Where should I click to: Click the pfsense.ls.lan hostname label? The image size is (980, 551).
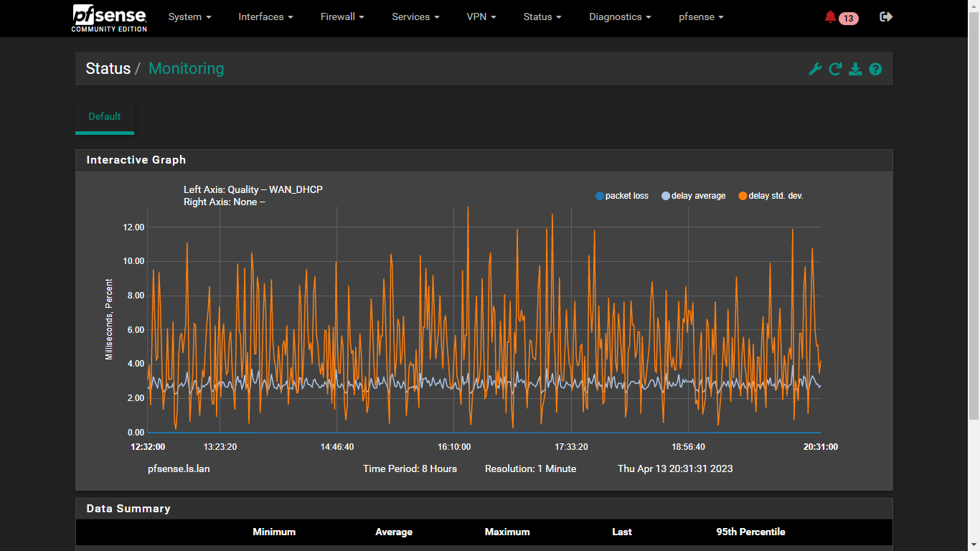pyautogui.click(x=179, y=468)
